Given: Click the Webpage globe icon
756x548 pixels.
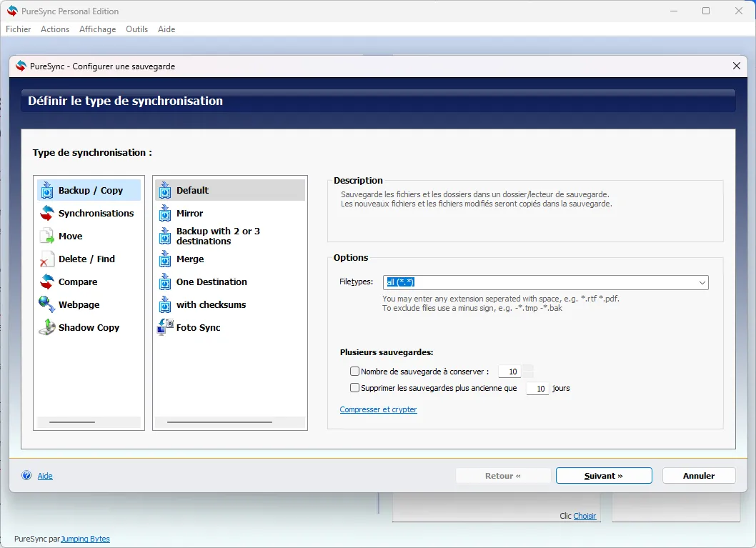Looking at the screenshot, I should 46,304.
